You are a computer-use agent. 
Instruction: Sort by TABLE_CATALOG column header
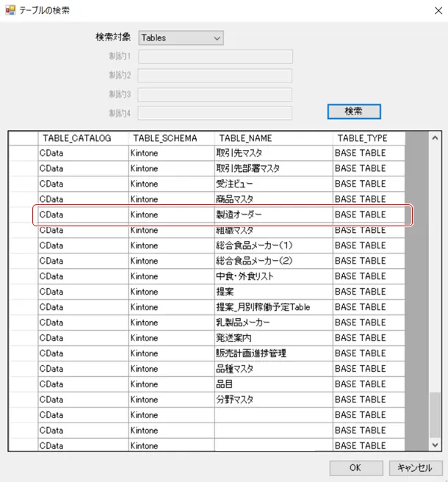point(82,138)
